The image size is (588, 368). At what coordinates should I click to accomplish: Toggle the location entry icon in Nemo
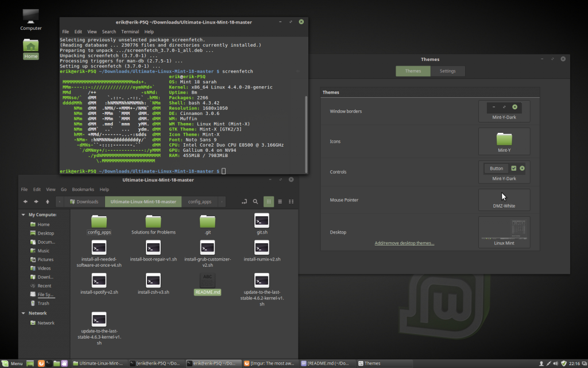point(244,201)
